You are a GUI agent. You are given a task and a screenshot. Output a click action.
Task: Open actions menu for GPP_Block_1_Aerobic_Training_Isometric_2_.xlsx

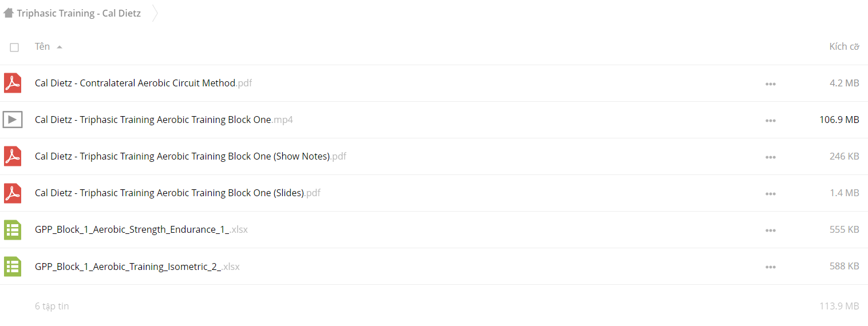[x=771, y=267]
